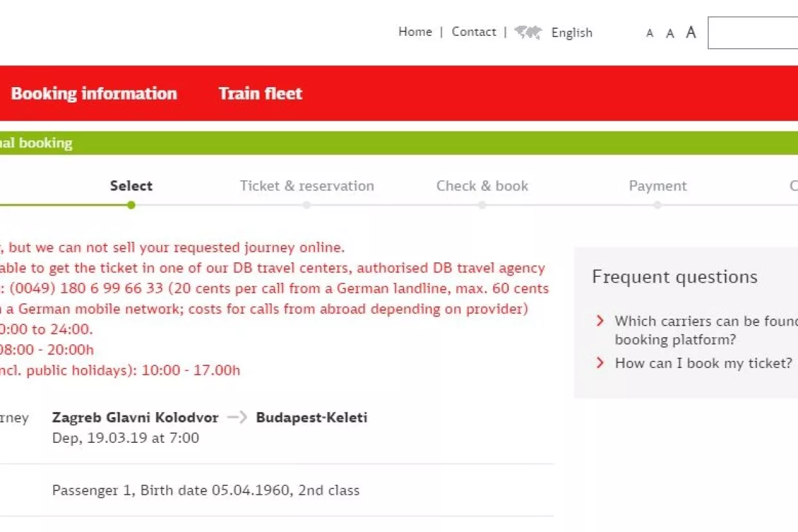Click the progress dot under Ticket & reservation
This screenshot has width=798, height=532.
[307, 205]
